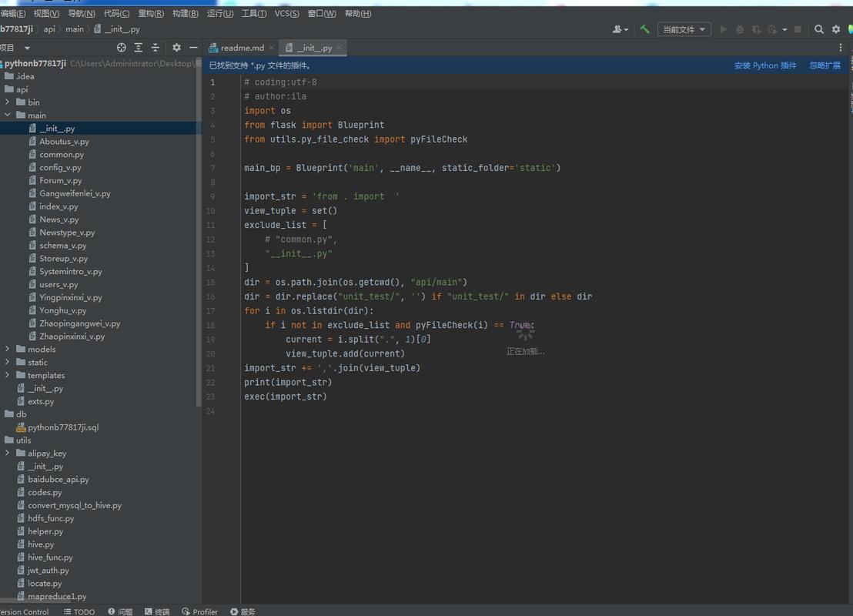The image size is (853, 616).
Task: Open the 当前文件 run configuration dropdown
Action: tap(684, 29)
